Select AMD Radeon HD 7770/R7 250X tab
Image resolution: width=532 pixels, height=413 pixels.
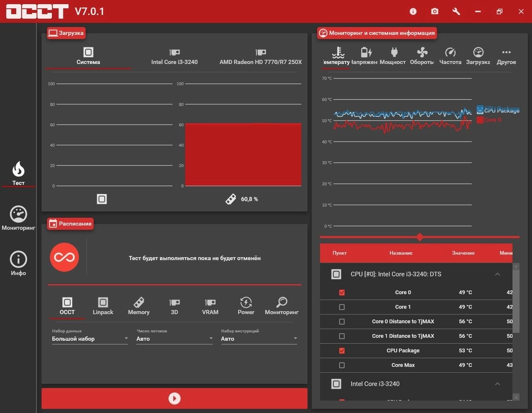(261, 56)
